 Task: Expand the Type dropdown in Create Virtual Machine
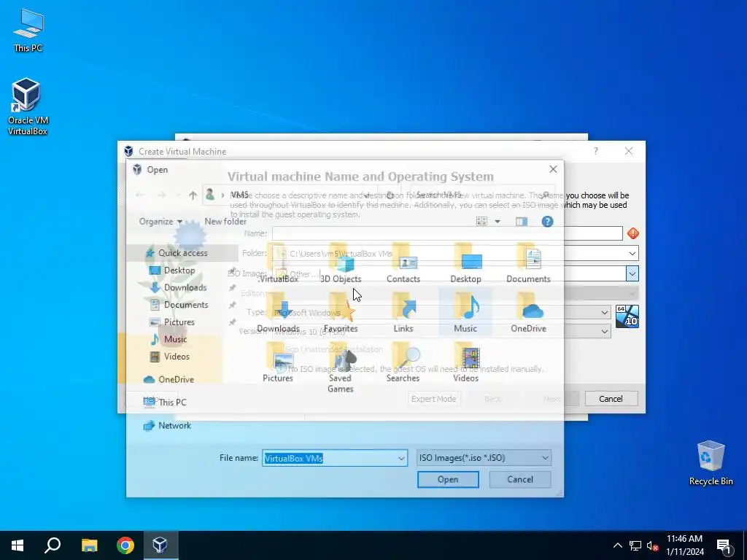click(604, 312)
